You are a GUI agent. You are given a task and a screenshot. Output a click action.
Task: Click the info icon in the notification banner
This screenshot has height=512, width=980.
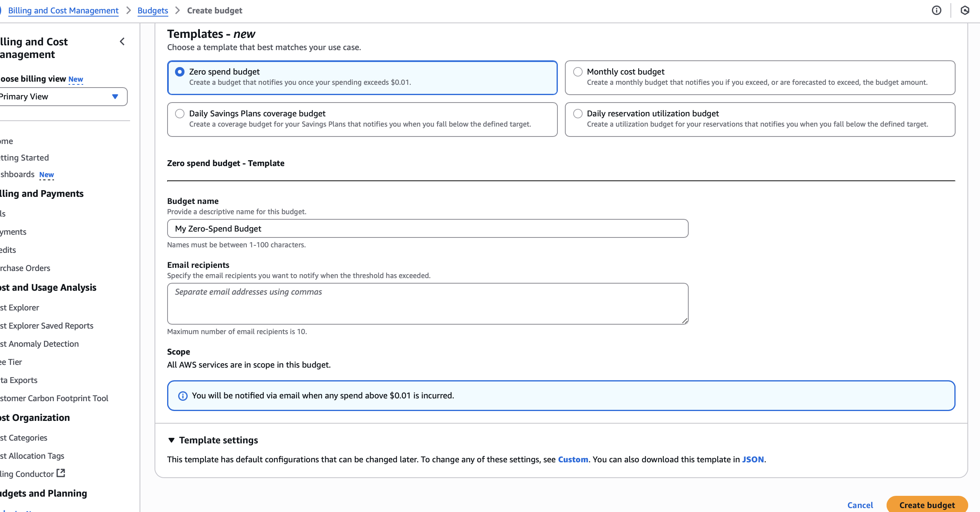coord(183,396)
